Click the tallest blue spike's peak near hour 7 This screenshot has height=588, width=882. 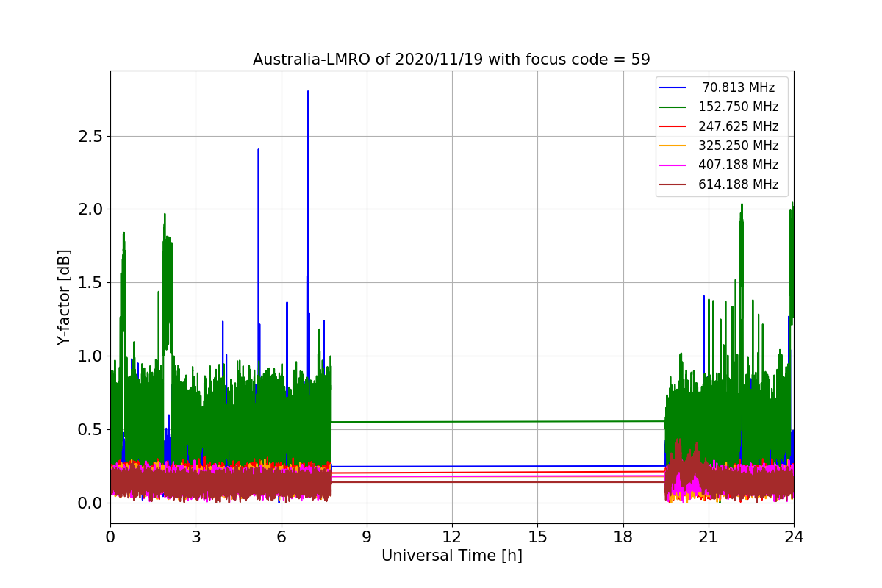(308, 92)
